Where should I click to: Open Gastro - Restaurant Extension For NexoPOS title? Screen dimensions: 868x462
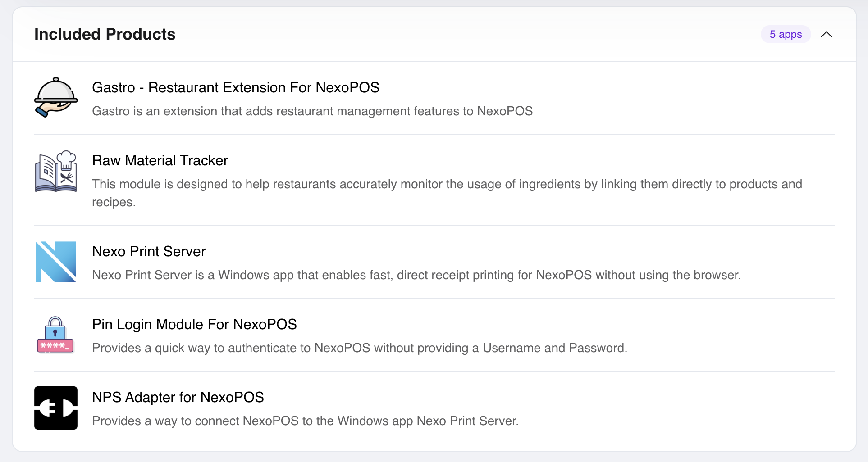tap(236, 87)
